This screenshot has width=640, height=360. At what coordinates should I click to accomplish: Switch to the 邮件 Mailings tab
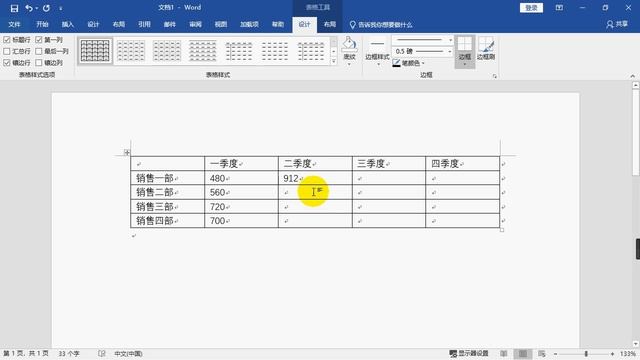[x=170, y=24]
